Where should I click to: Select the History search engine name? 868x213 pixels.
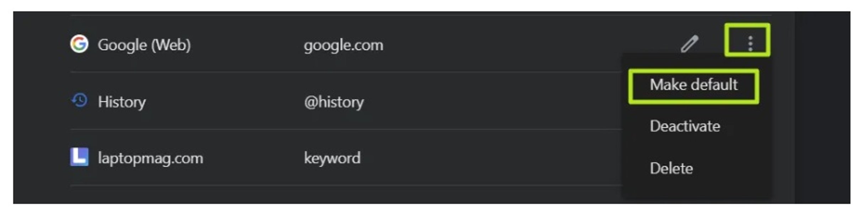122,102
